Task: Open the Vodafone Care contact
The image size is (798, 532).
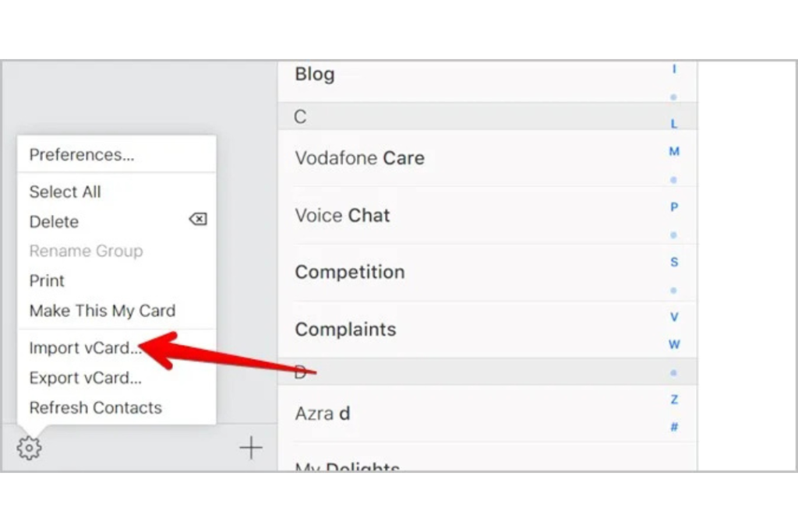Action: (487, 158)
